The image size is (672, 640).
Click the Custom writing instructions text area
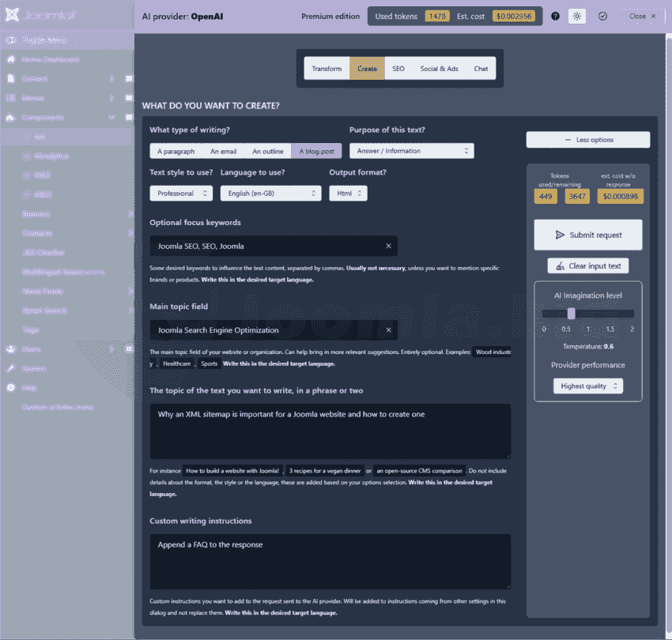click(x=330, y=561)
